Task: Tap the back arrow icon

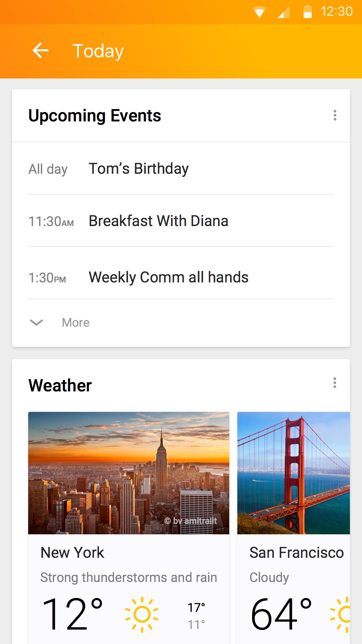Action: click(x=41, y=51)
